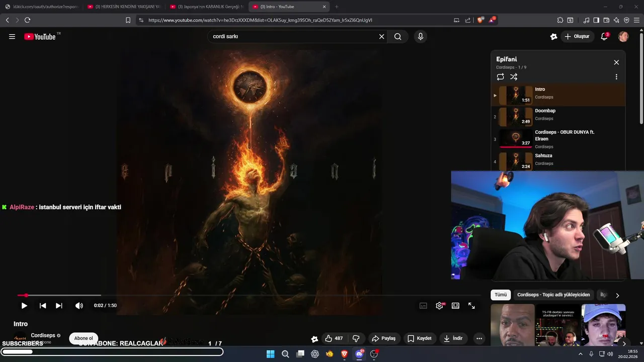Open Windows Start menu
Viewport: 644px width, 362px height.
click(270, 354)
